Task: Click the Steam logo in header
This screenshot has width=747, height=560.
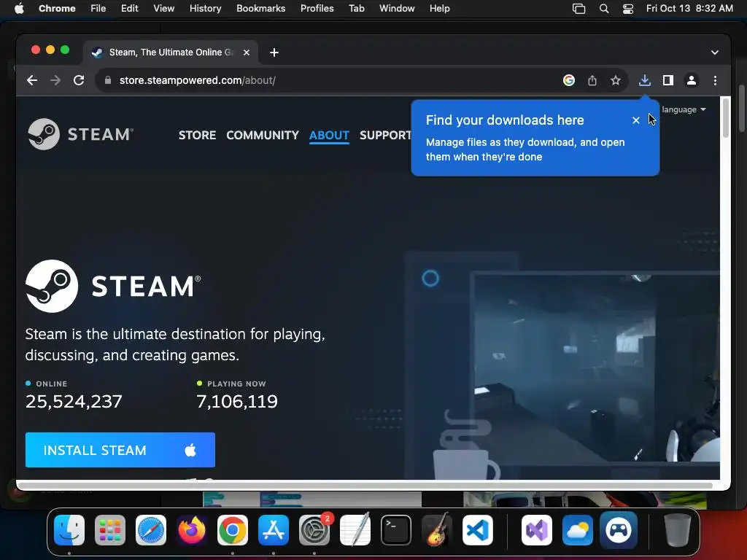Action: point(80,134)
